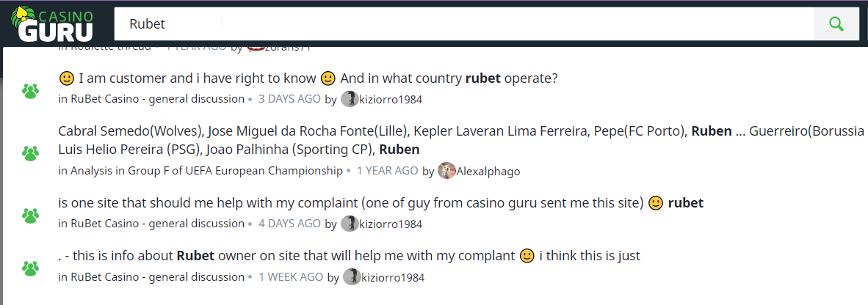
Task: Click forum icon beside Cabral Semedo result
Action: 30,153
